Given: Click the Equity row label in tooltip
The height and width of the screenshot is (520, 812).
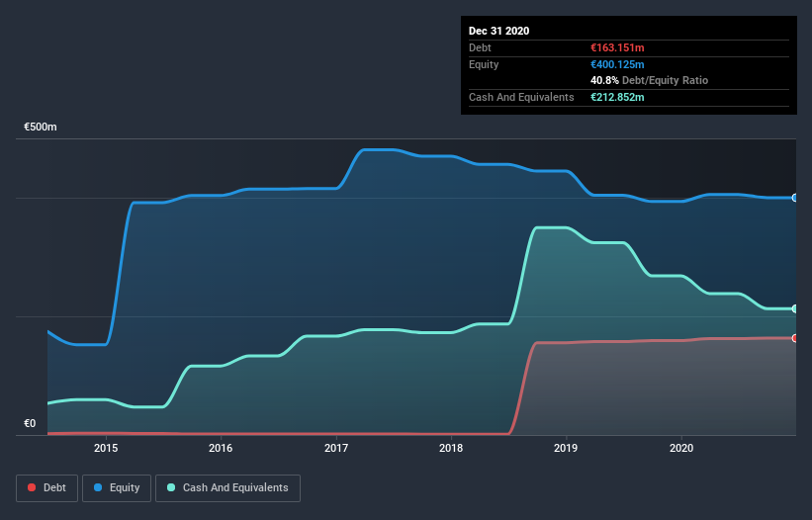Looking at the screenshot, I should pyautogui.click(x=484, y=64).
